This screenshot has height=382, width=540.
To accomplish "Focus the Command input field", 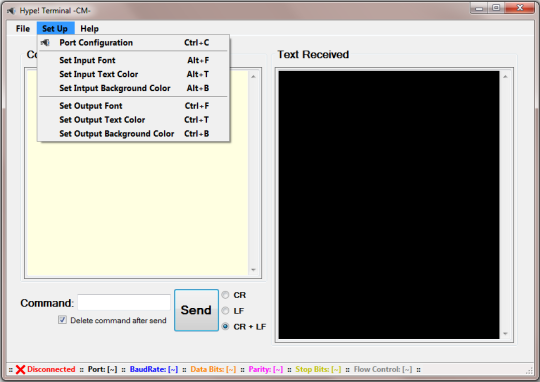I will coord(124,303).
